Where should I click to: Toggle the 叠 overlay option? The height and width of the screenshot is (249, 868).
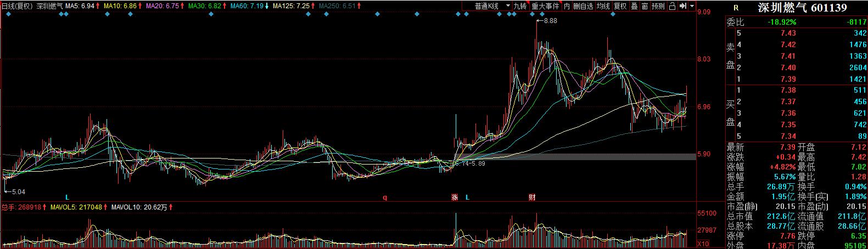point(634,6)
